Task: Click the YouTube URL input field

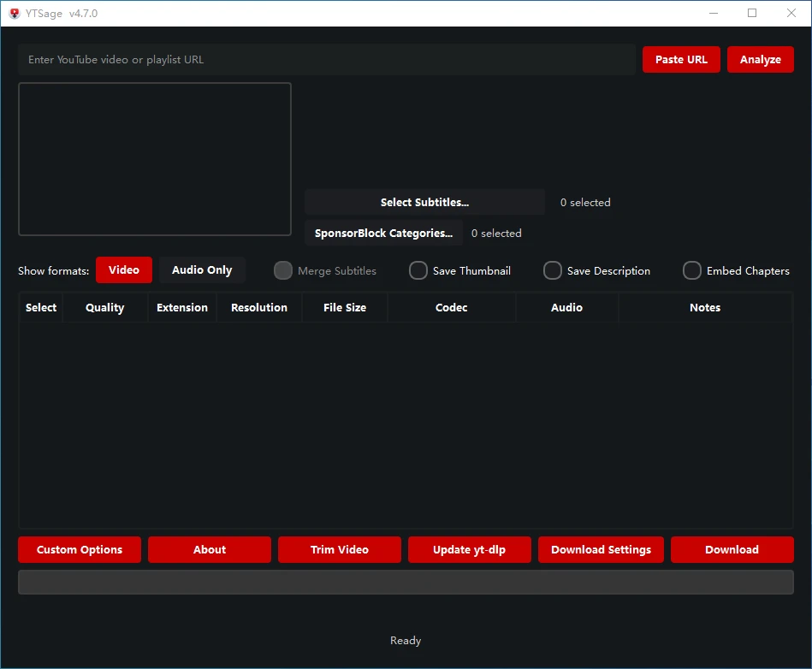Action: tap(325, 60)
